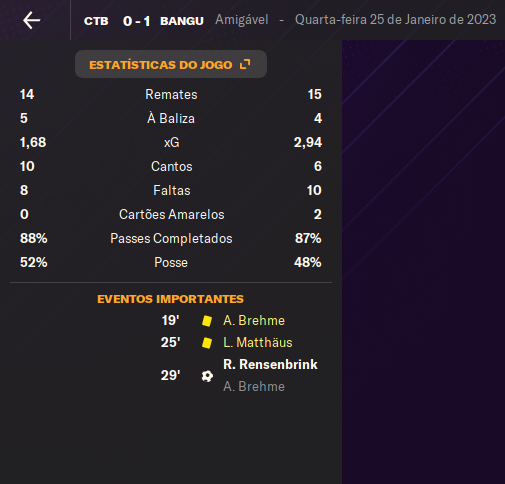Select the Passes Completados row
This screenshot has width=505, height=484.
point(171,238)
